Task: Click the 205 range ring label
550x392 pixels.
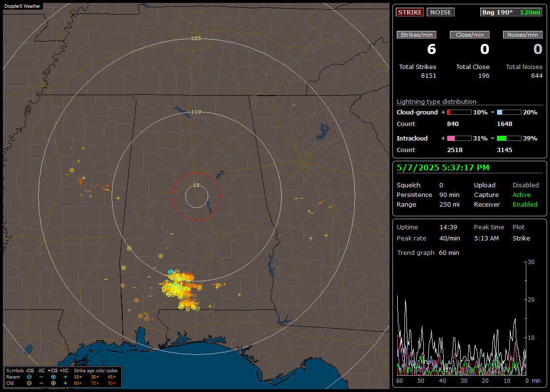Action: click(196, 39)
